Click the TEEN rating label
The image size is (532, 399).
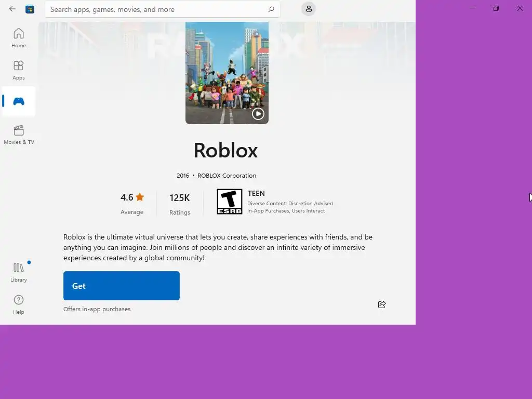pos(256,193)
